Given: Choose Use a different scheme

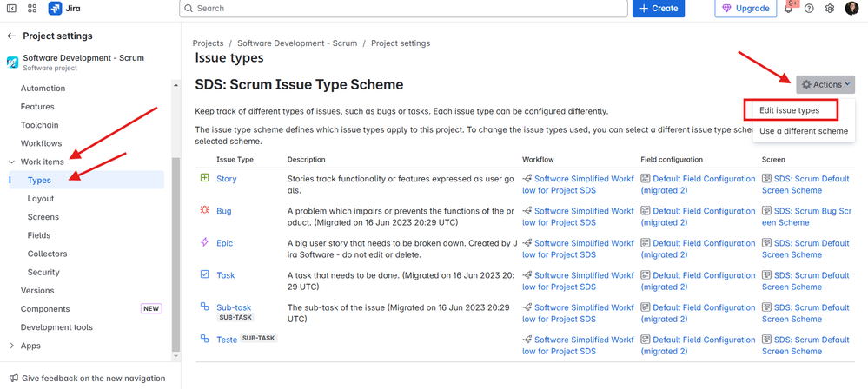Looking at the screenshot, I should pyautogui.click(x=803, y=131).
